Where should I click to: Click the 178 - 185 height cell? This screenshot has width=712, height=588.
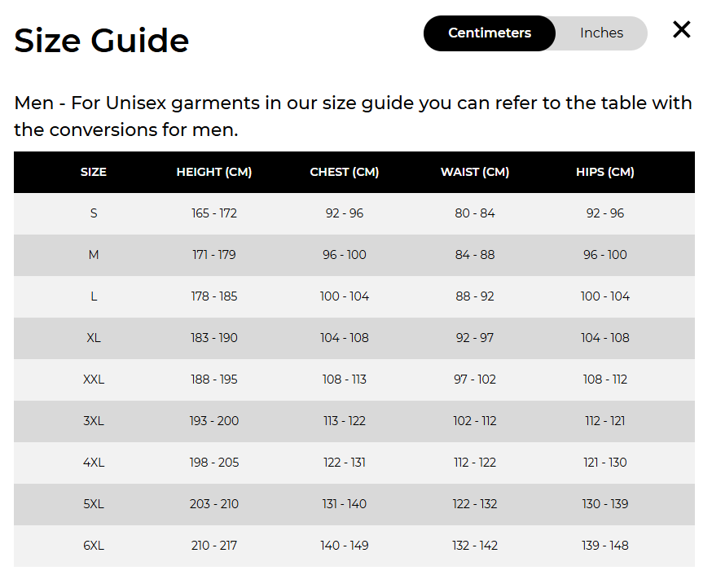214,296
